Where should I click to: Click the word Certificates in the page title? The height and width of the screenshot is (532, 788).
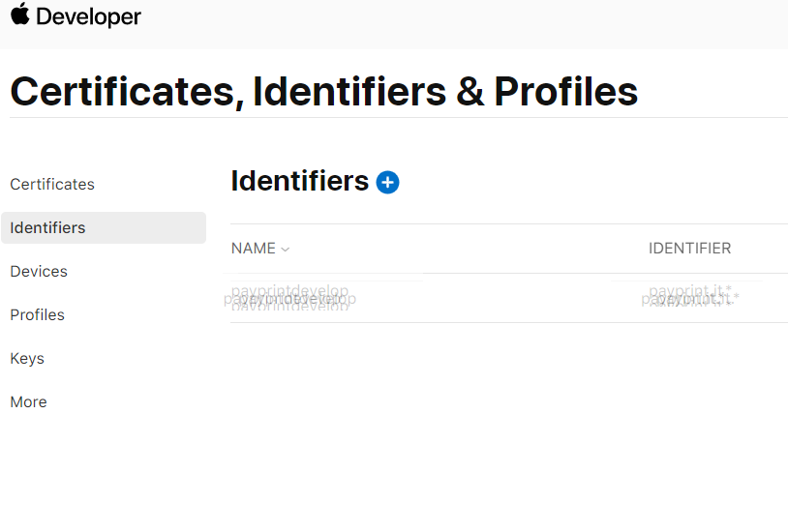[124, 91]
